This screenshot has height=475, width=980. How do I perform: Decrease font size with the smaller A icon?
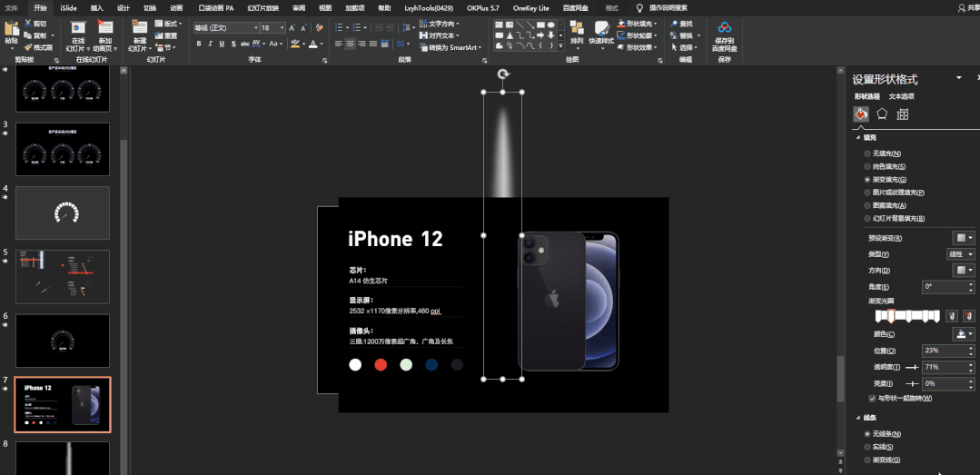[303, 28]
